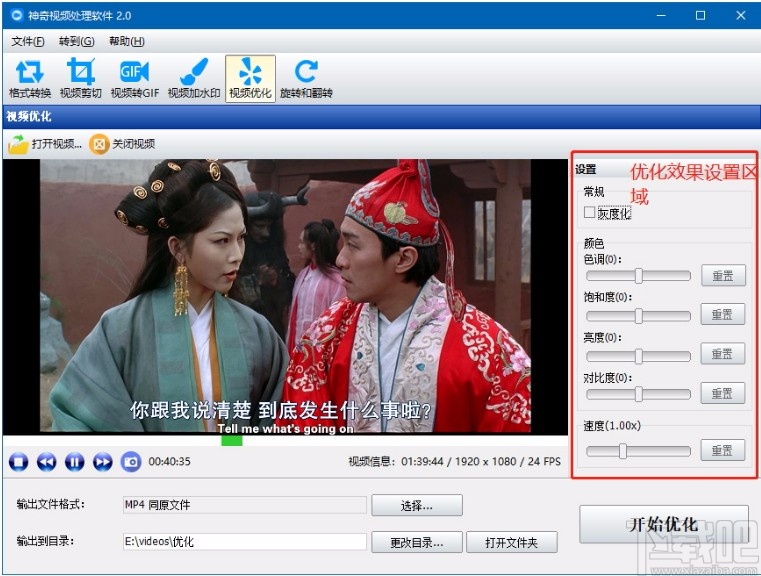761x576 pixels.
Task: Open the 转到(G) menu
Action: point(77,41)
